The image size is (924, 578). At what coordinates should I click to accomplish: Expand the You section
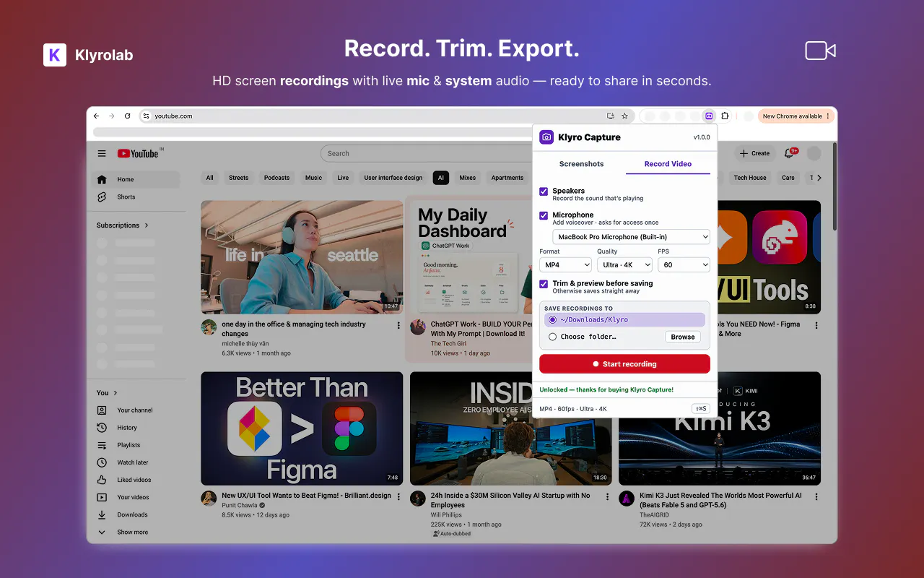107,393
